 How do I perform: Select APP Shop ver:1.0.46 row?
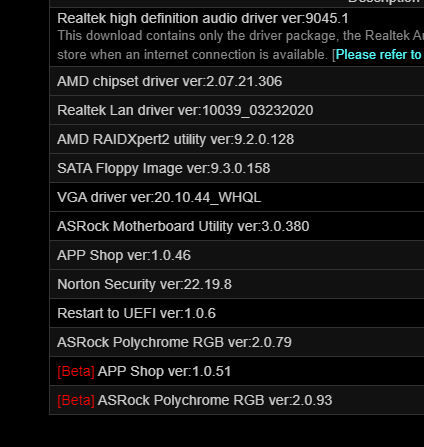(x=237, y=255)
